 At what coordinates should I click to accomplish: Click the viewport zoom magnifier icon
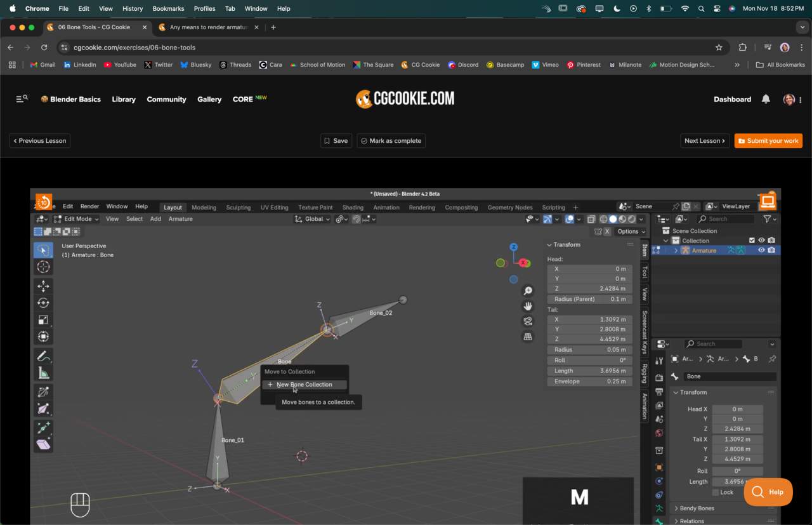pyautogui.click(x=528, y=291)
